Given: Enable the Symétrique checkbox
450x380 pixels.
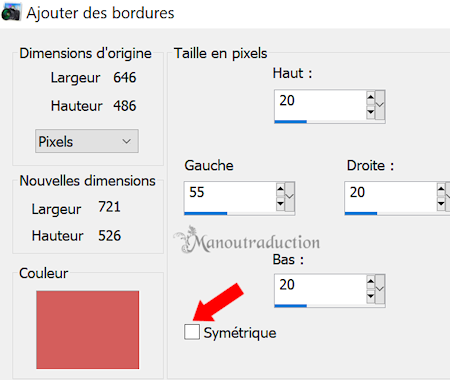Looking at the screenshot, I should click(x=192, y=332).
